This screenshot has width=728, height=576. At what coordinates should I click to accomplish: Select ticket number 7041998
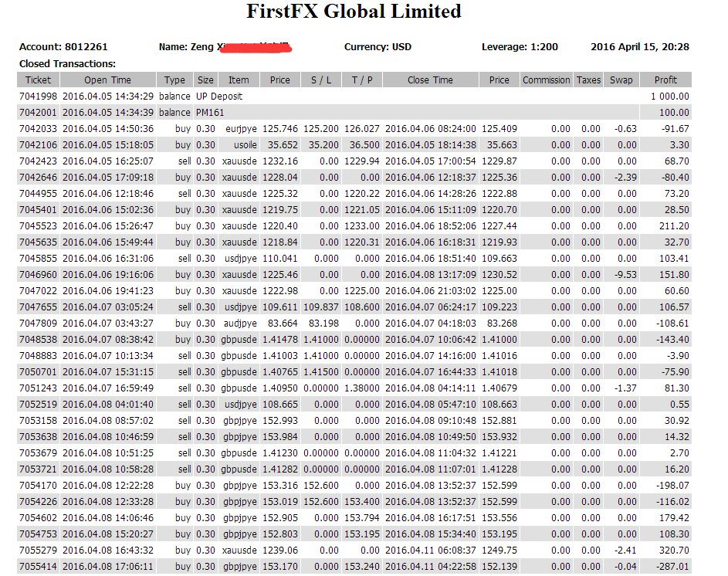[38, 97]
